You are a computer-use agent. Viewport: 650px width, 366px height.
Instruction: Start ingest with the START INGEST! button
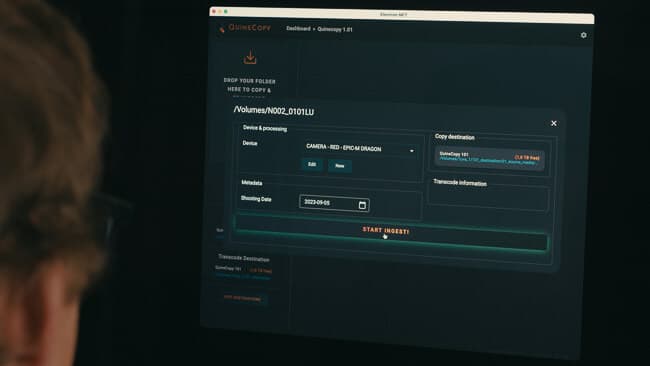[390, 233]
